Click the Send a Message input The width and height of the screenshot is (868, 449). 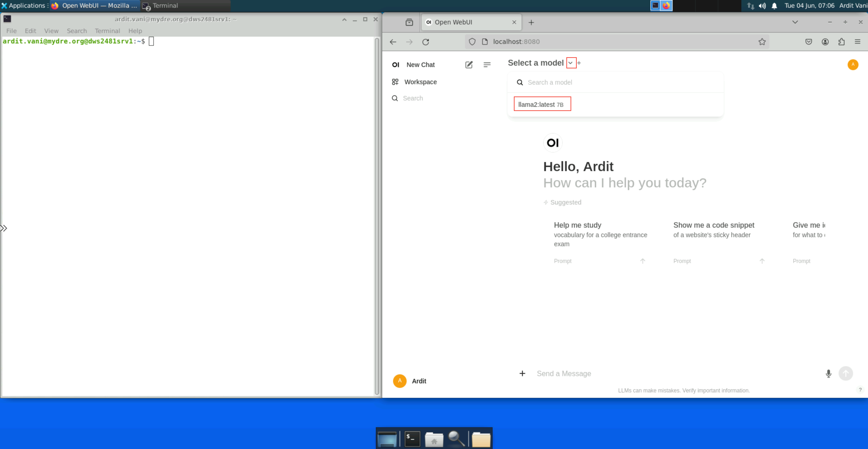pyautogui.click(x=677, y=373)
